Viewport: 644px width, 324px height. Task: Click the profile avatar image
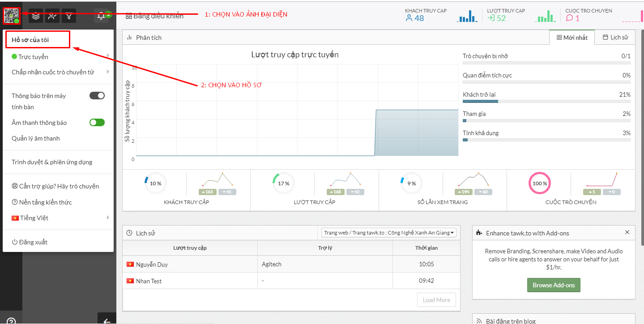click(12, 16)
